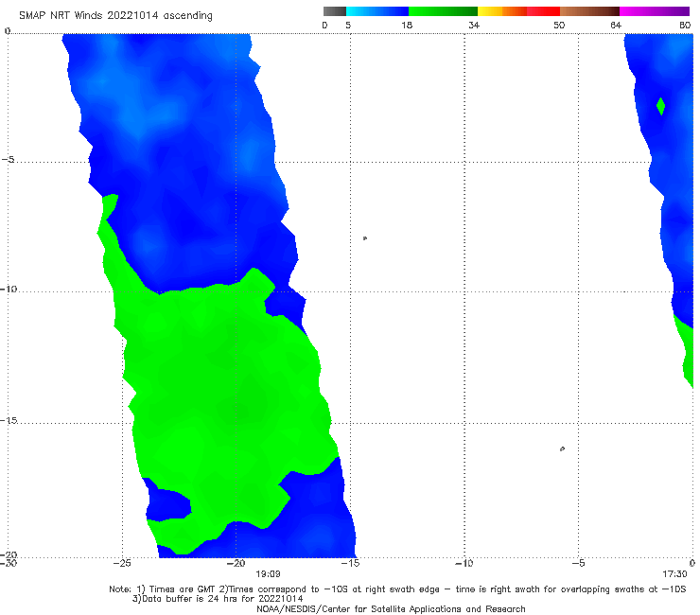Click the longitude axis label '-5' at bottom
Image resolution: width=700 pixels, height=615 pixels.
[578, 563]
